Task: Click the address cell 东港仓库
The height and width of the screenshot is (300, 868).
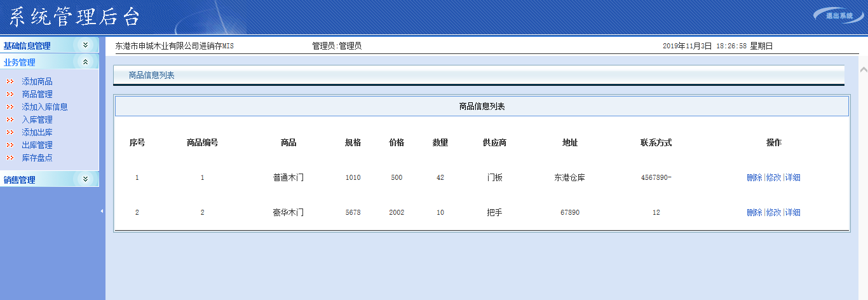Action: point(570,177)
